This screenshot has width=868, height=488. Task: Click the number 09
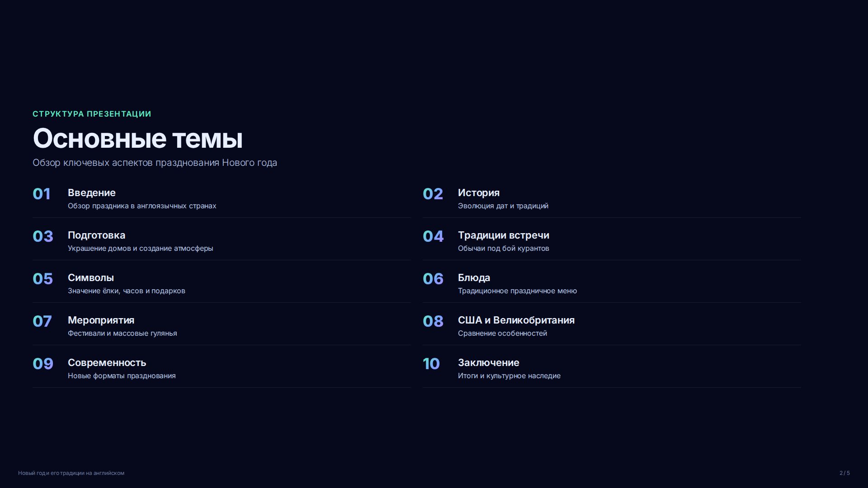(43, 364)
